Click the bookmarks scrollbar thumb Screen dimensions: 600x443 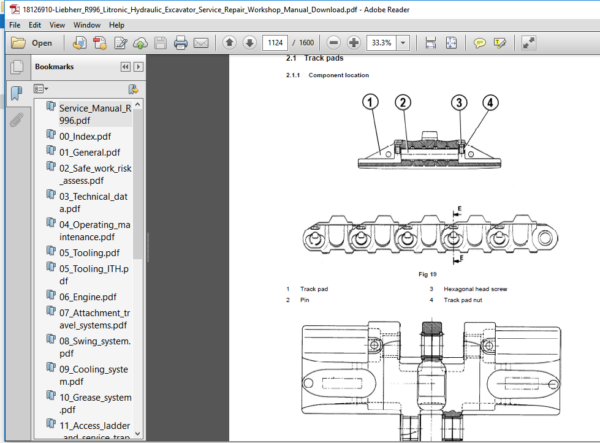(x=138, y=184)
